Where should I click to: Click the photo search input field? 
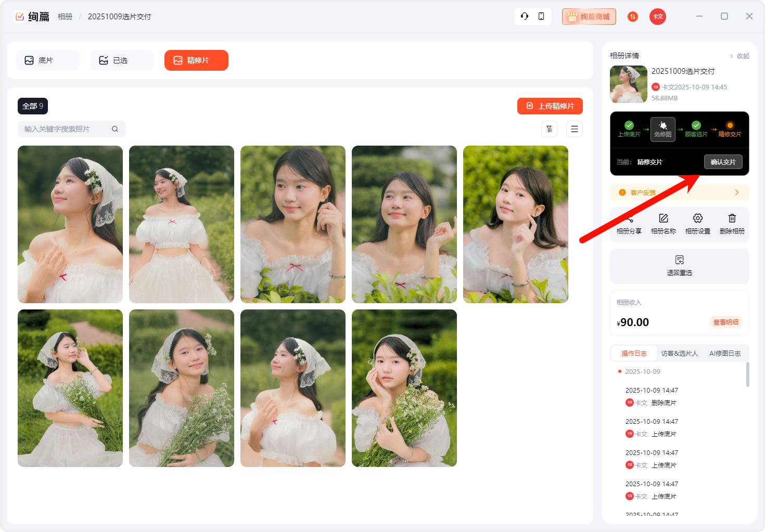click(x=65, y=129)
